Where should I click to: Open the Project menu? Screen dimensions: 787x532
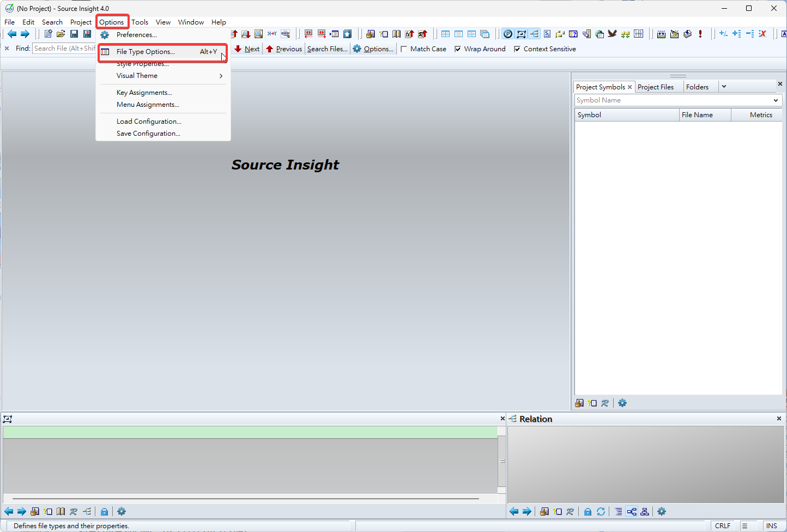(x=81, y=22)
